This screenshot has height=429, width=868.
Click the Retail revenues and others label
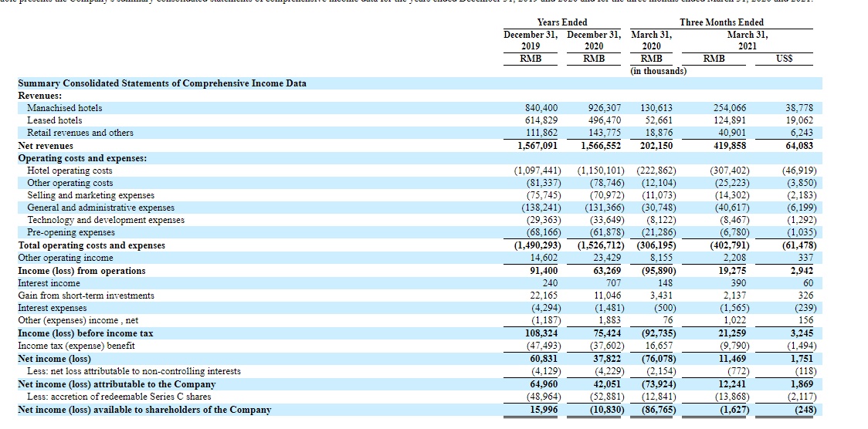point(80,133)
